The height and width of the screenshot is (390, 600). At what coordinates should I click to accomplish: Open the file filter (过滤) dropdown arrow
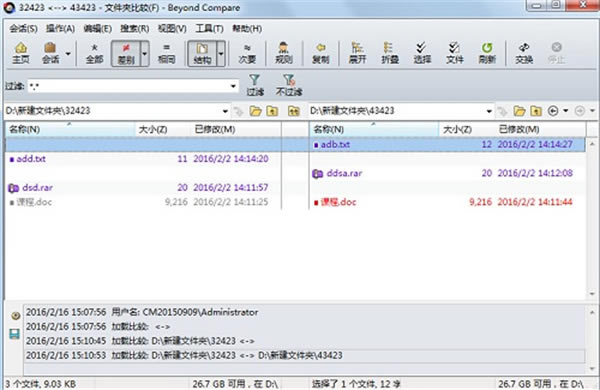coord(233,86)
